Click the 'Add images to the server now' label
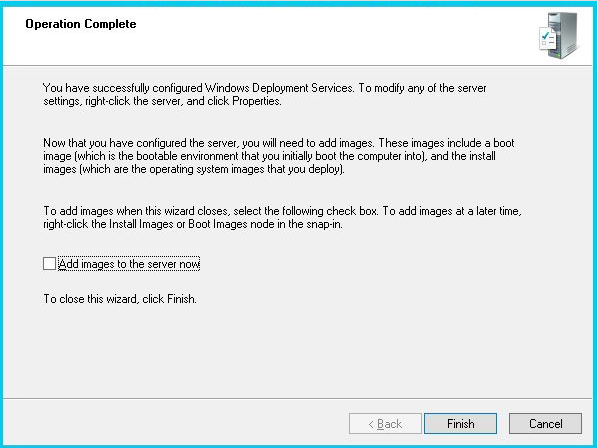The image size is (598, 448). pyautogui.click(x=129, y=264)
